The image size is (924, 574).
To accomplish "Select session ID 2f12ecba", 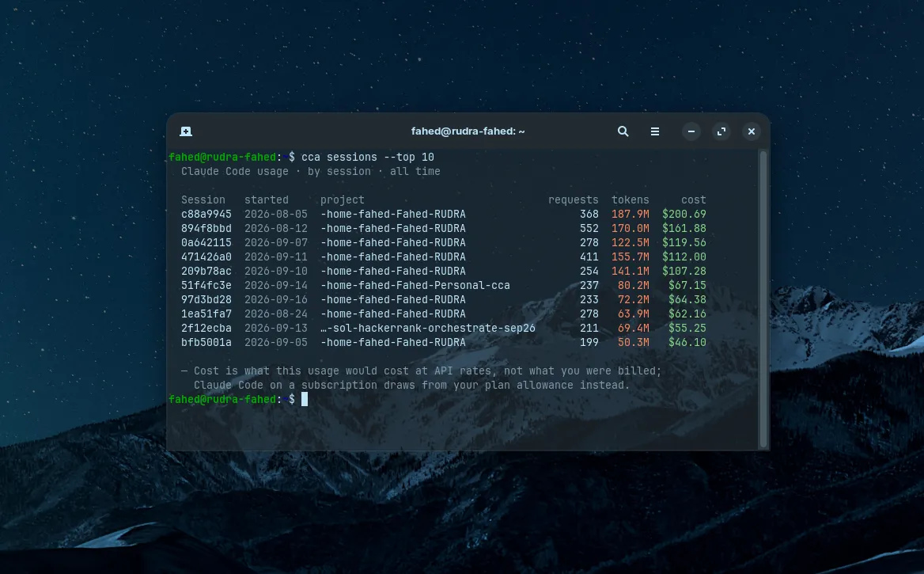I will click(206, 328).
